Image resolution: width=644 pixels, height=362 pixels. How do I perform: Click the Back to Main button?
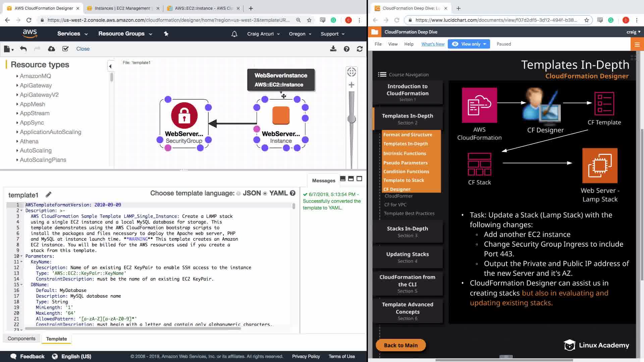(400, 345)
